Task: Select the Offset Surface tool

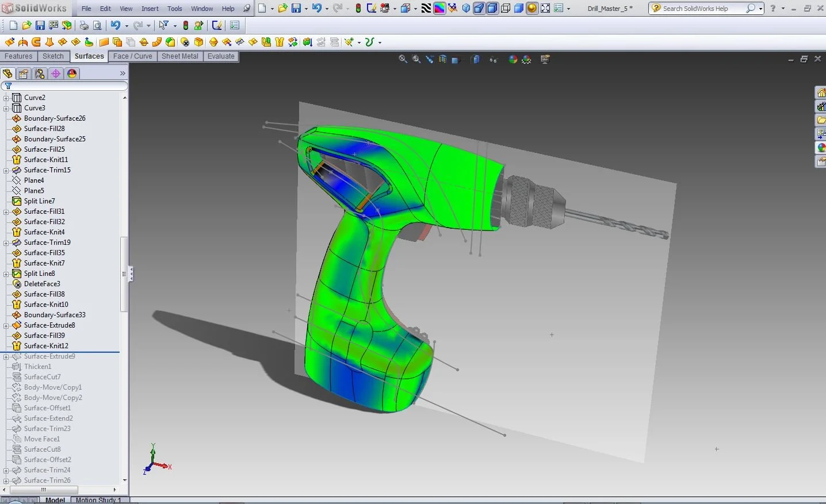Action: click(117, 42)
